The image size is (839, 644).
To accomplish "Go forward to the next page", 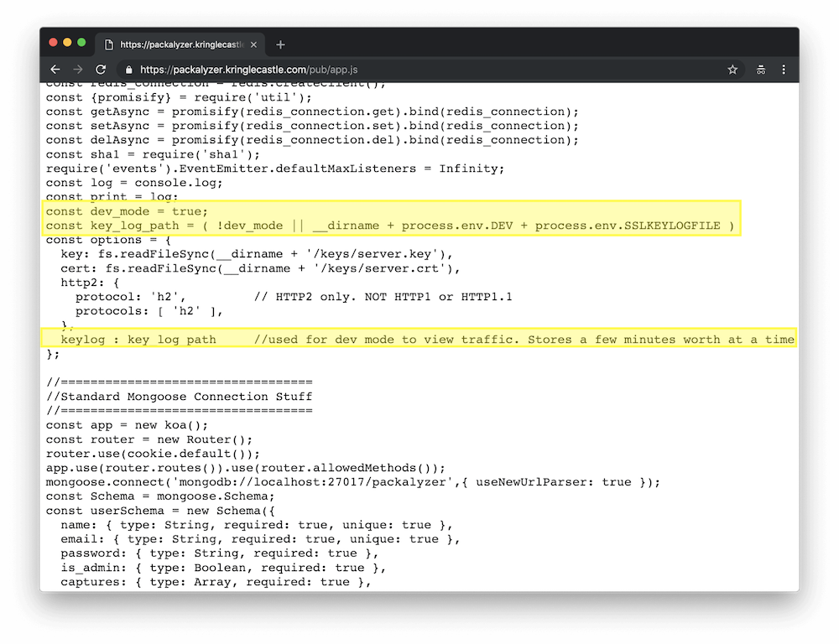I will click(78, 70).
